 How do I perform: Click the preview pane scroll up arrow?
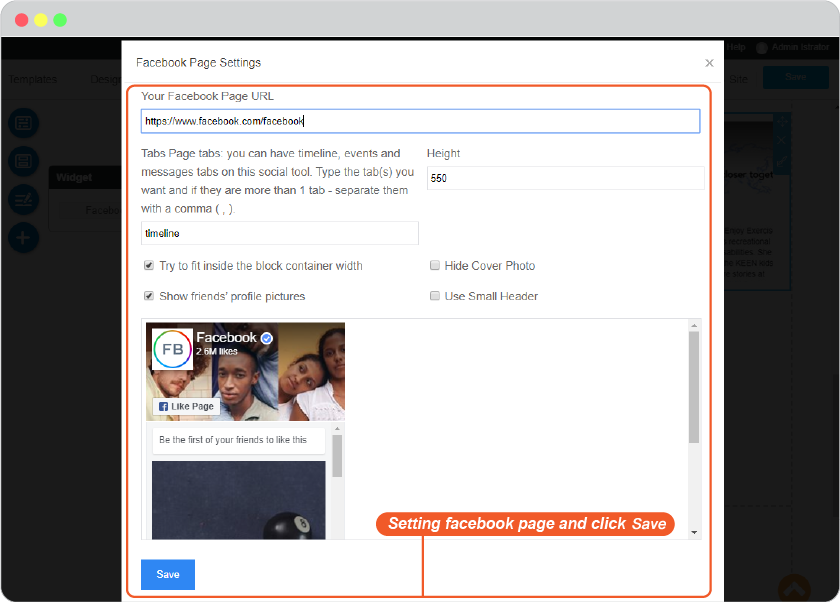point(694,325)
